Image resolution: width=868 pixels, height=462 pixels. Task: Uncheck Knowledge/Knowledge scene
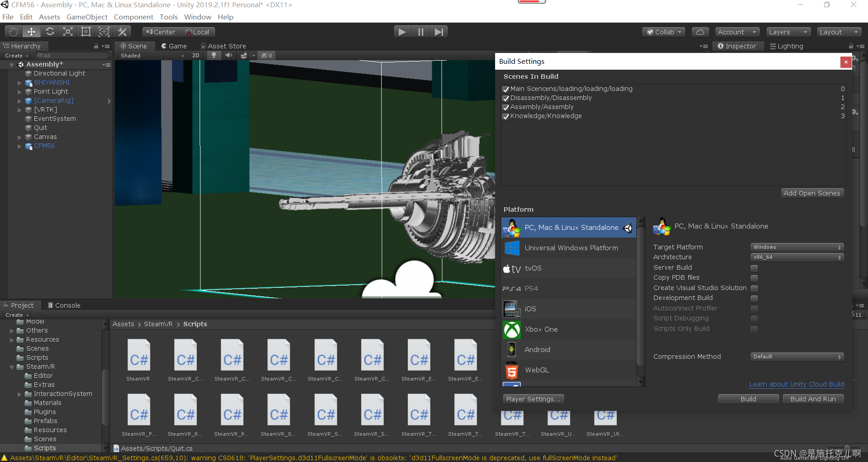[x=506, y=116]
